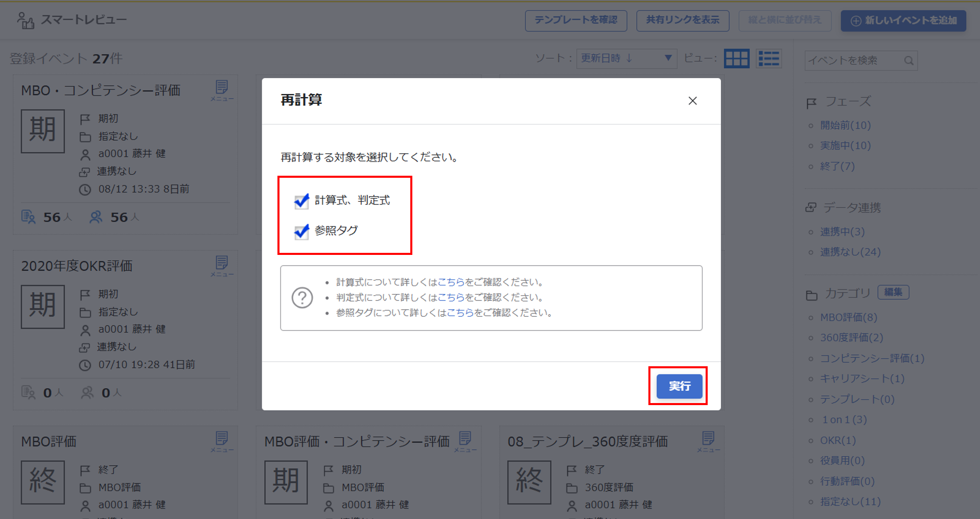Switch to grid view icon
Image resolution: width=980 pixels, height=519 pixels.
(x=737, y=58)
